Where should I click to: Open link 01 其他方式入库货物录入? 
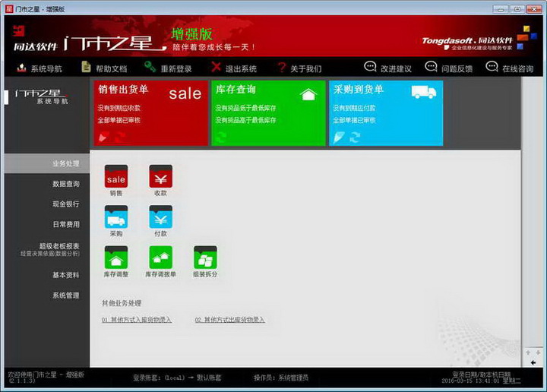(x=137, y=320)
